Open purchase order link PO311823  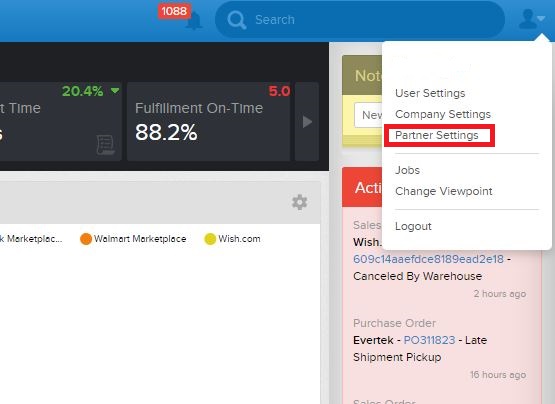429,340
